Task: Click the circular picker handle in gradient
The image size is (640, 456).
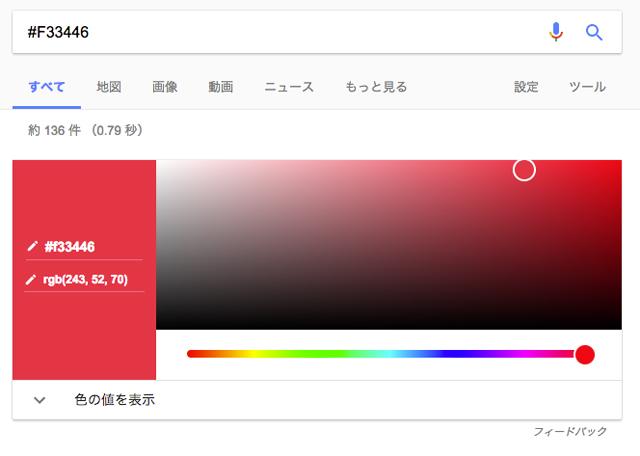Action: click(x=524, y=170)
